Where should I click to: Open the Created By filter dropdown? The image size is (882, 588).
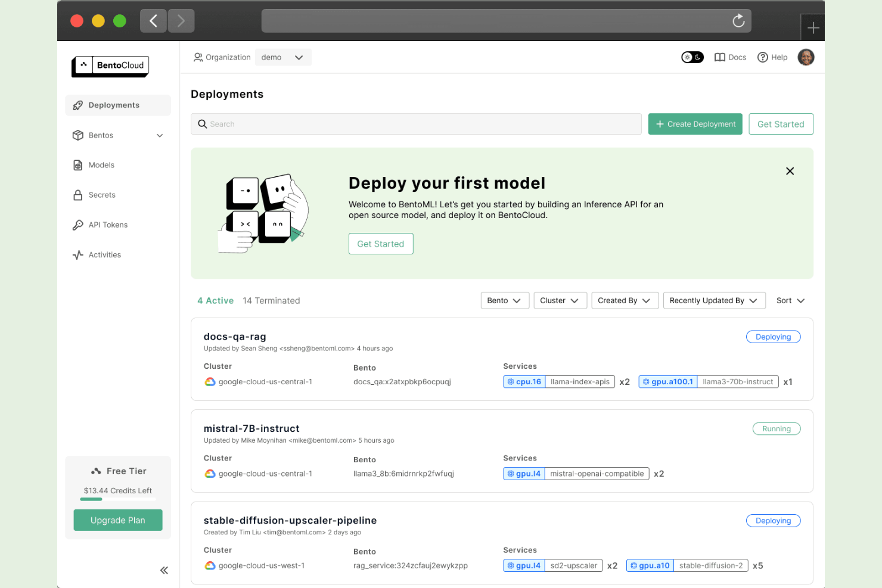click(625, 300)
